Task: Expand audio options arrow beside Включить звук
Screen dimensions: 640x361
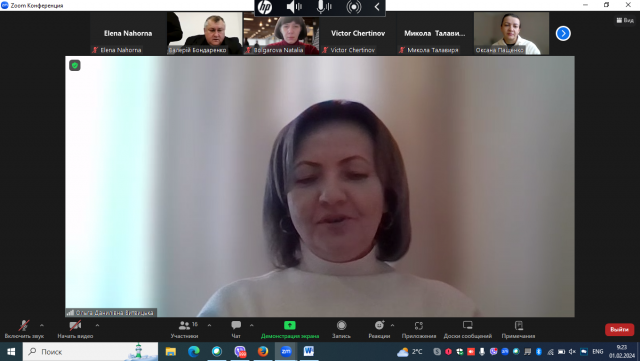Action: (42, 325)
